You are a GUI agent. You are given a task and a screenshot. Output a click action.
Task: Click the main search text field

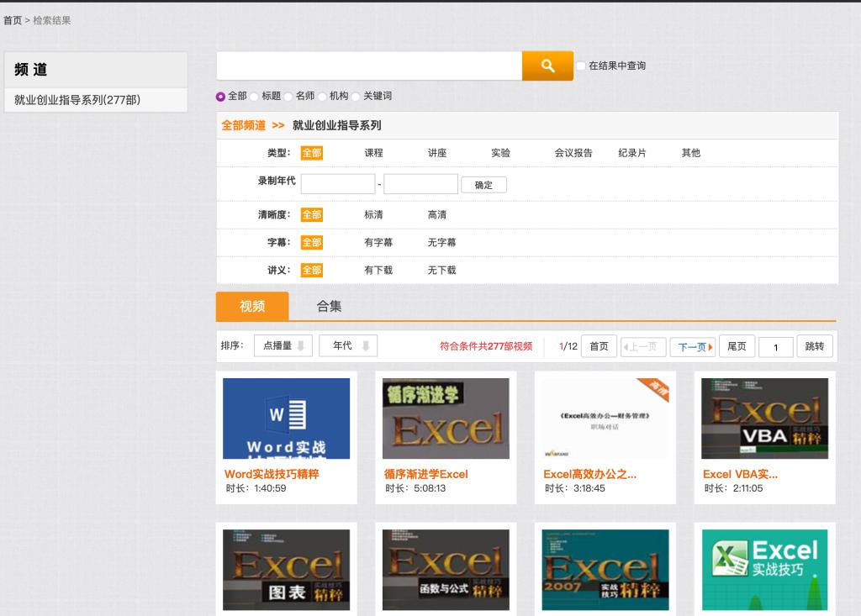[x=369, y=66]
